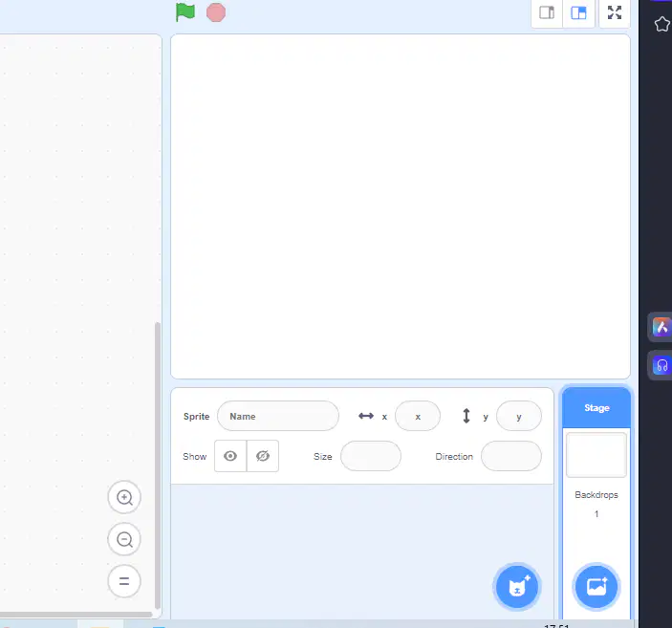Screen dimensions: 672x628
Task: Open the headphones icon in sidebar
Action: (661, 366)
